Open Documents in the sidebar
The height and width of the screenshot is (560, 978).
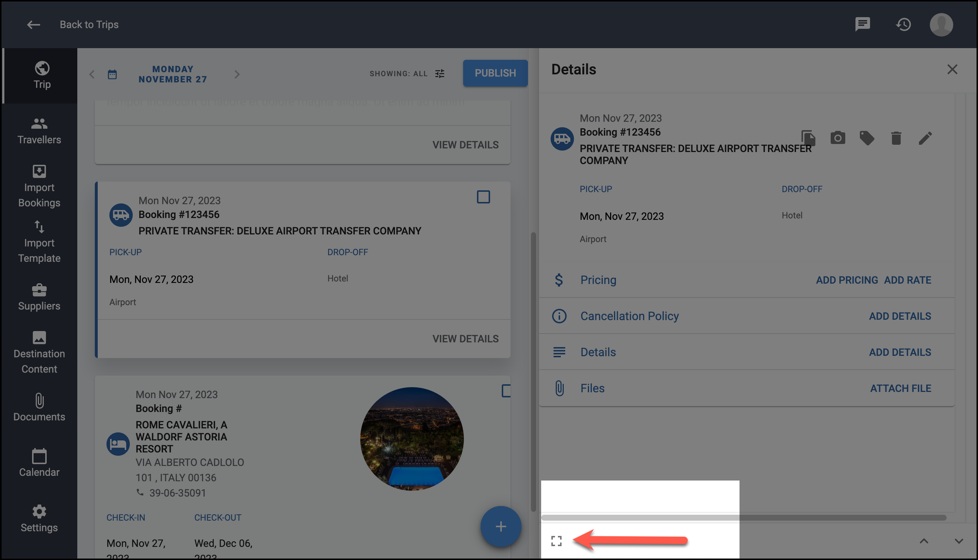[39, 408]
